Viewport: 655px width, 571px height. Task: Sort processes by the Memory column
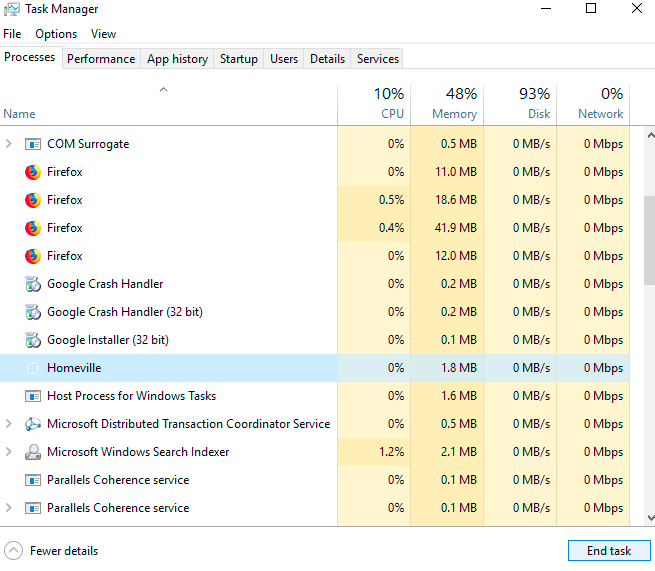pos(453,104)
